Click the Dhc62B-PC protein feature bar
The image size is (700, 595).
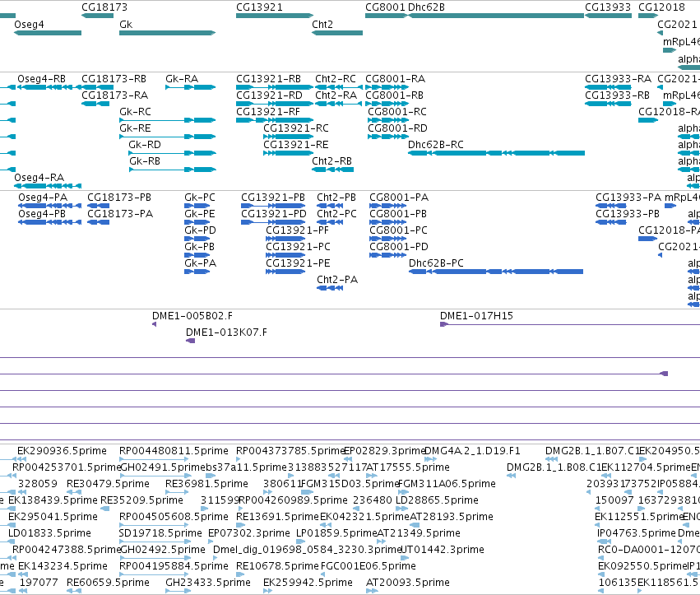(496, 272)
